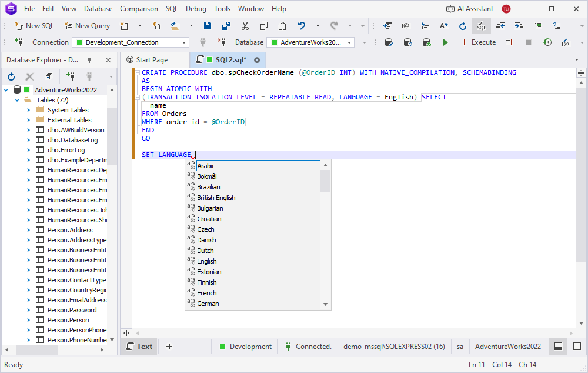Screen dimensions: 588x373
Task: Click the Execute button
Action: tap(483, 42)
